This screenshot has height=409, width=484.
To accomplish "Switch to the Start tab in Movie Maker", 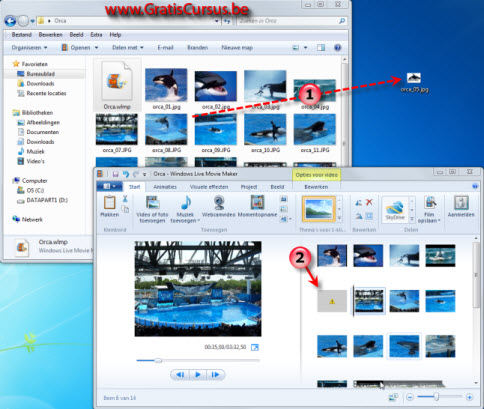I will [134, 187].
